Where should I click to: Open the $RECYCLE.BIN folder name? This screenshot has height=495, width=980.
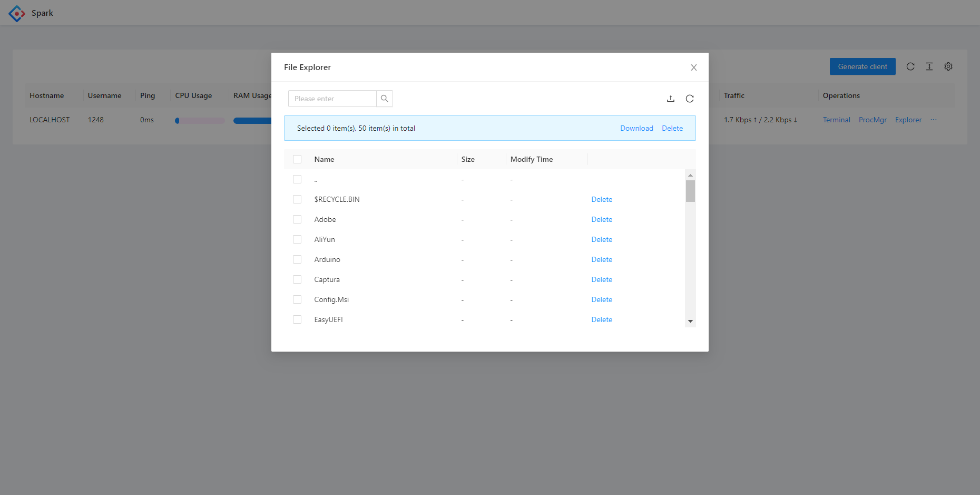(x=337, y=199)
